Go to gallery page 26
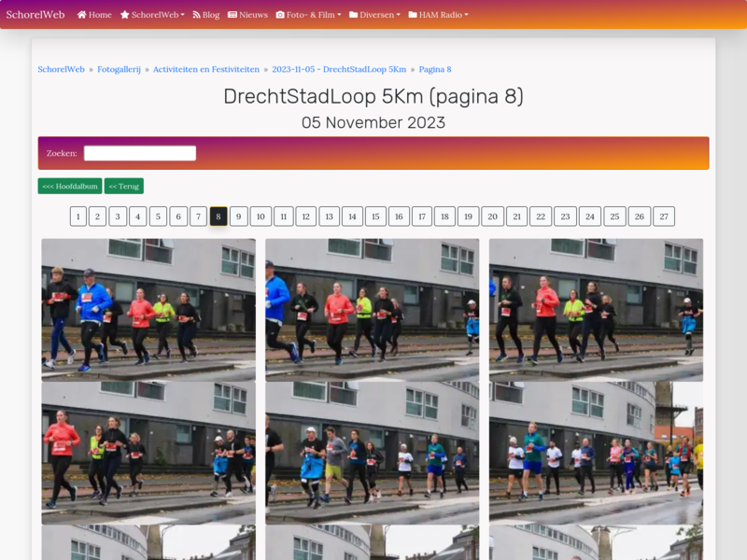The height and width of the screenshot is (560, 747). tap(640, 217)
